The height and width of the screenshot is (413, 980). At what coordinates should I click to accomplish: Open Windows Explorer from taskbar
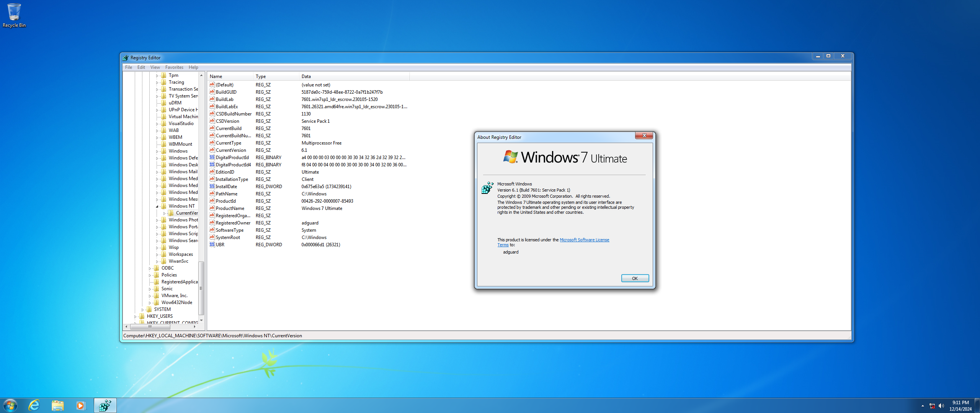(57, 405)
